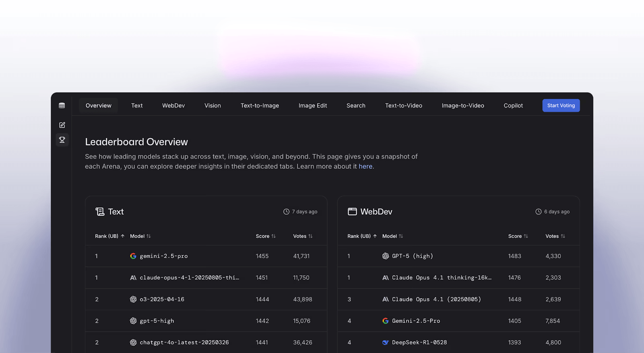Click Anthropic icon beside Claude Opus 4.1 (20250805)
Viewport: 644px width, 353px height.
click(386, 299)
